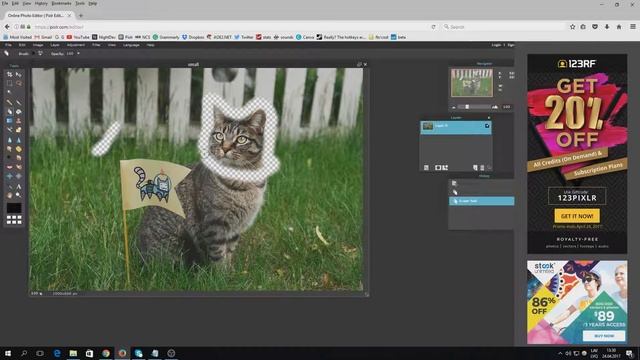Select the Type text tool

[18, 187]
